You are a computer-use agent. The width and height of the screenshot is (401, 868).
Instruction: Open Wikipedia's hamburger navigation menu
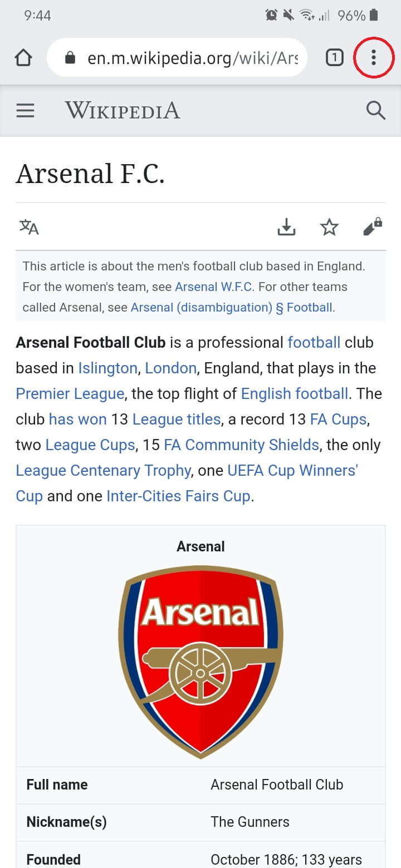click(25, 111)
